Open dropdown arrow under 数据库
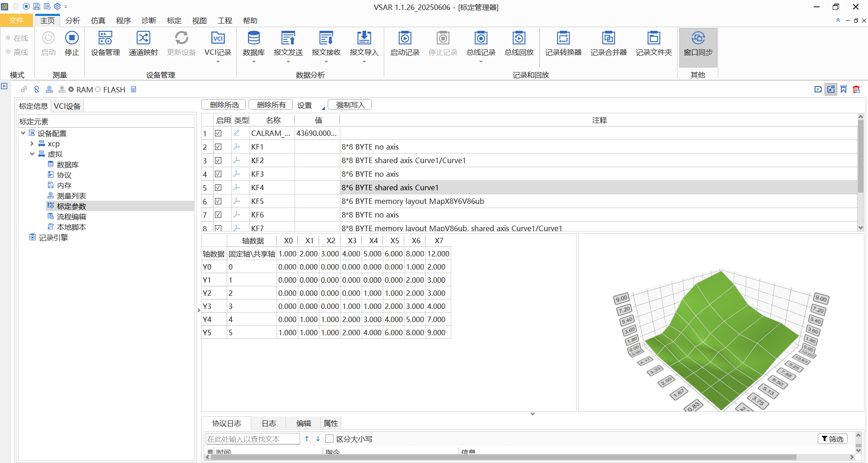The image size is (868, 463). 254,62
